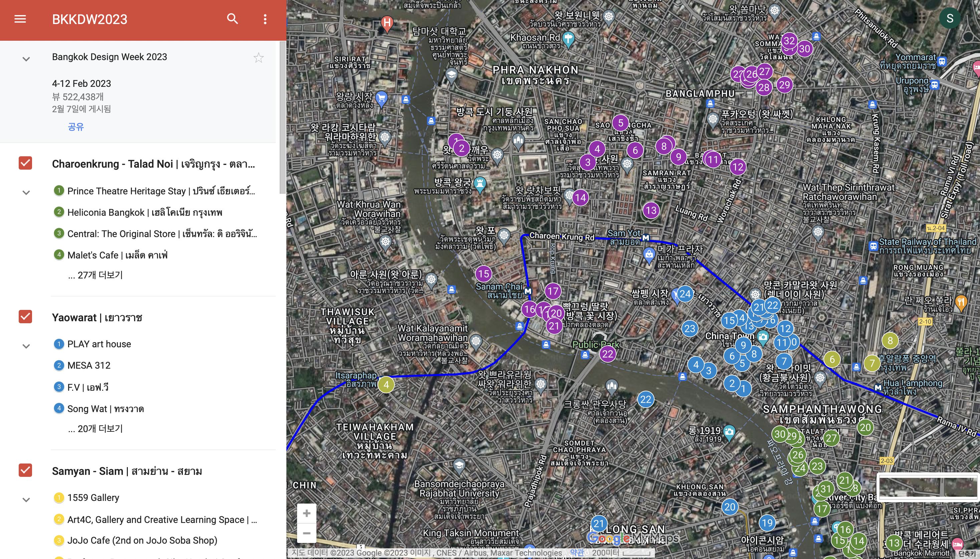This screenshot has height=559, width=980.
Task: Click the Yaowarat layer title
Action: 97,318
